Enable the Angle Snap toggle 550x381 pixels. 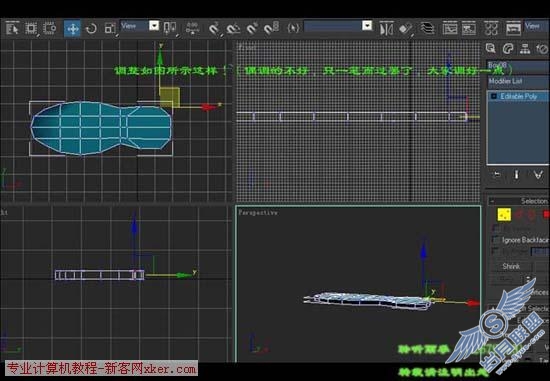233,28
